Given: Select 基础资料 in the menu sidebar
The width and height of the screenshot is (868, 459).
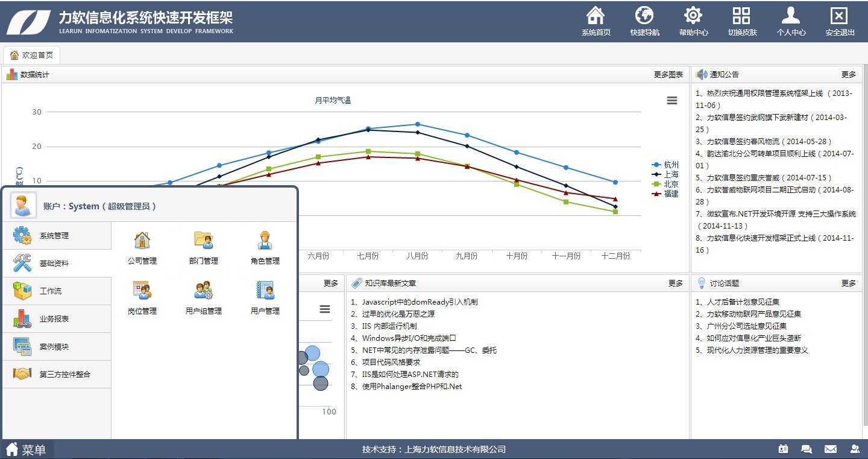Looking at the screenshot, I should 57,264.
